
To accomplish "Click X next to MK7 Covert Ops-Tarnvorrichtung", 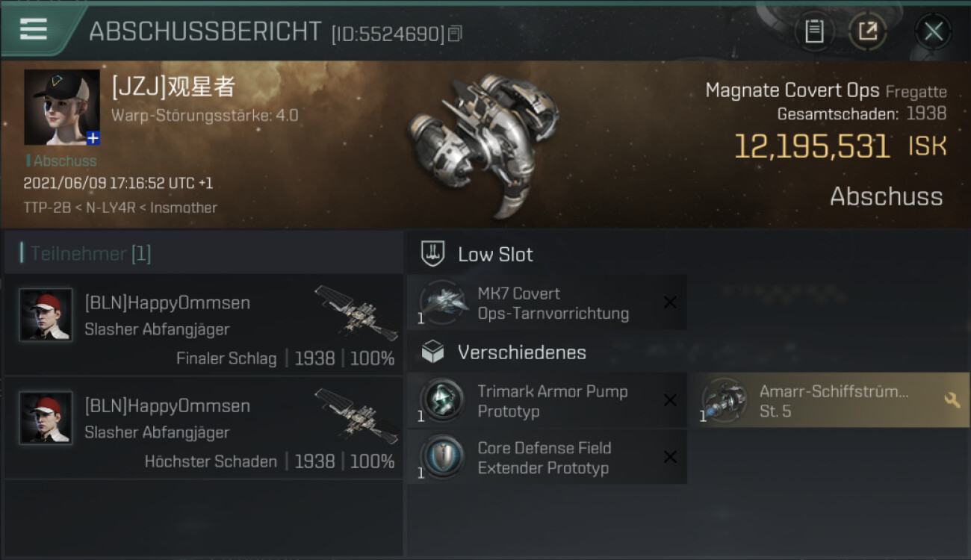I will [670, 302].
